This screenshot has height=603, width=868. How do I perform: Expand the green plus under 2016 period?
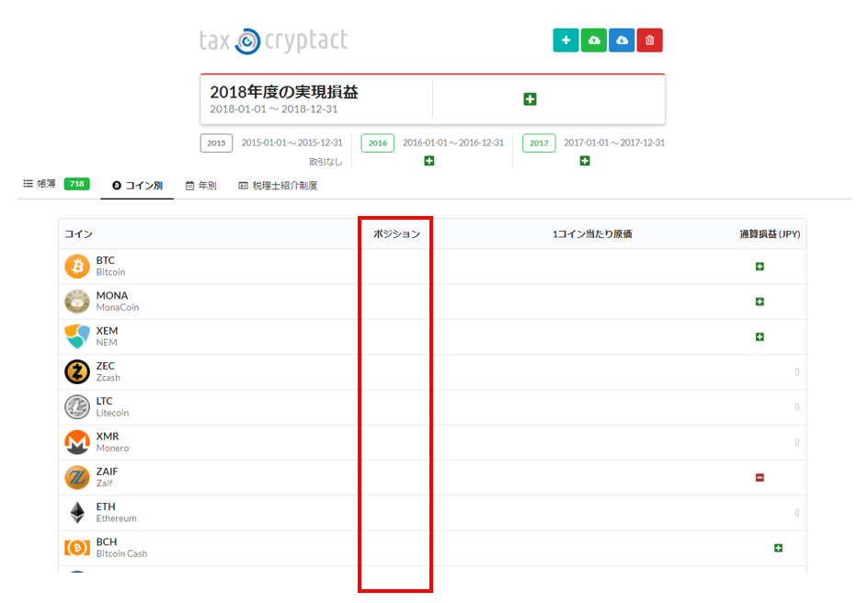(429, 161)
